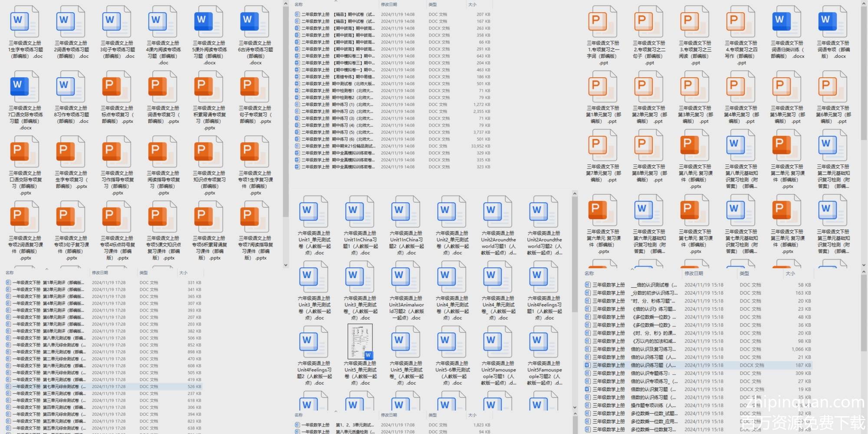Viewport: 868px width, 434px height.
Task: Select 六年级英语上册 Unit3Animalworld习题2 document
Action: coord(406,291)
